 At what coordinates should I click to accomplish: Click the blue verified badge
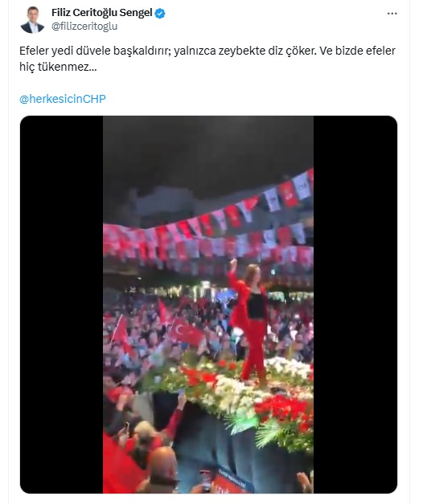click(x=160, y=14)
